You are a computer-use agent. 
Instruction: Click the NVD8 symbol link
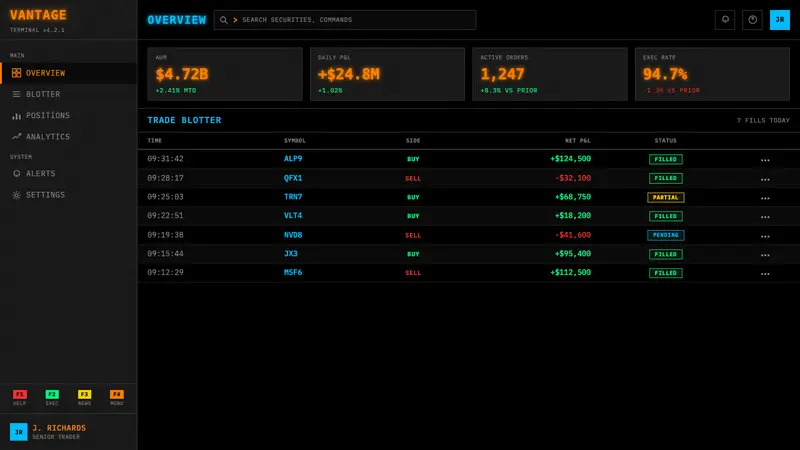click(x=293, y=235)
